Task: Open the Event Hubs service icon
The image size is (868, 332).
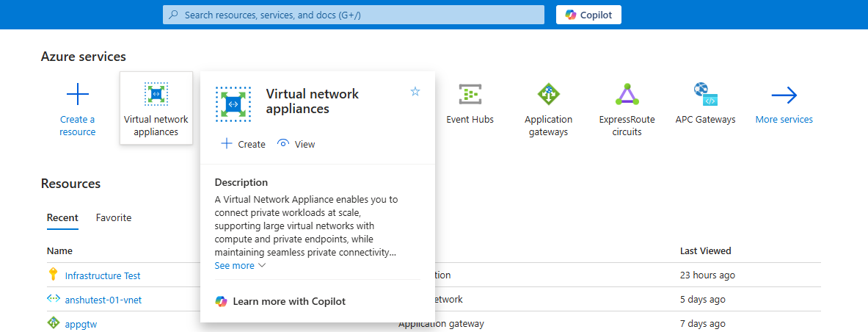Action: 470,95
